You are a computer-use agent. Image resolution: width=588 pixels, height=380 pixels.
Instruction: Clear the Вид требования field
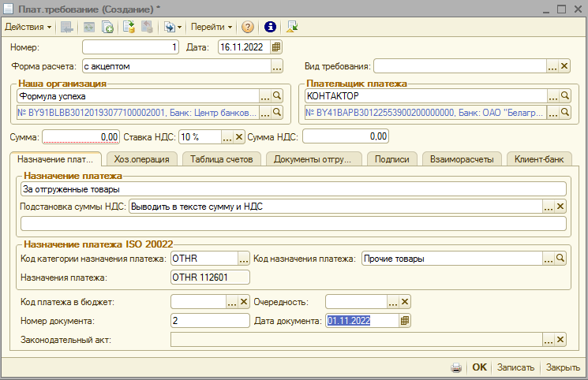(x=564, y=66)
